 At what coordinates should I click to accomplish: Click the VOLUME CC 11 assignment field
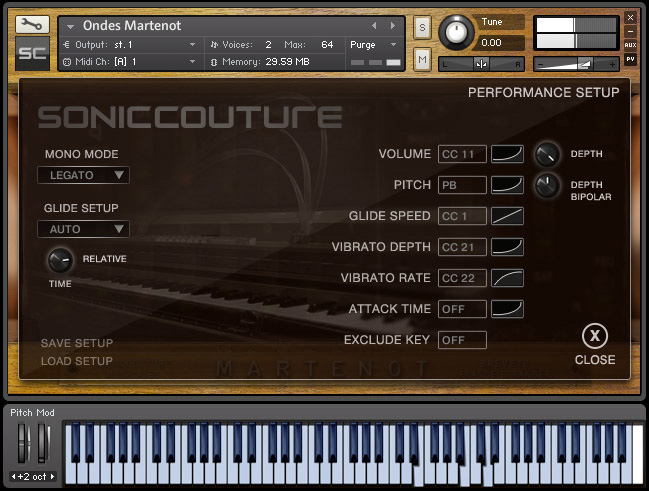pyautogui.click(x=462, y=154)
